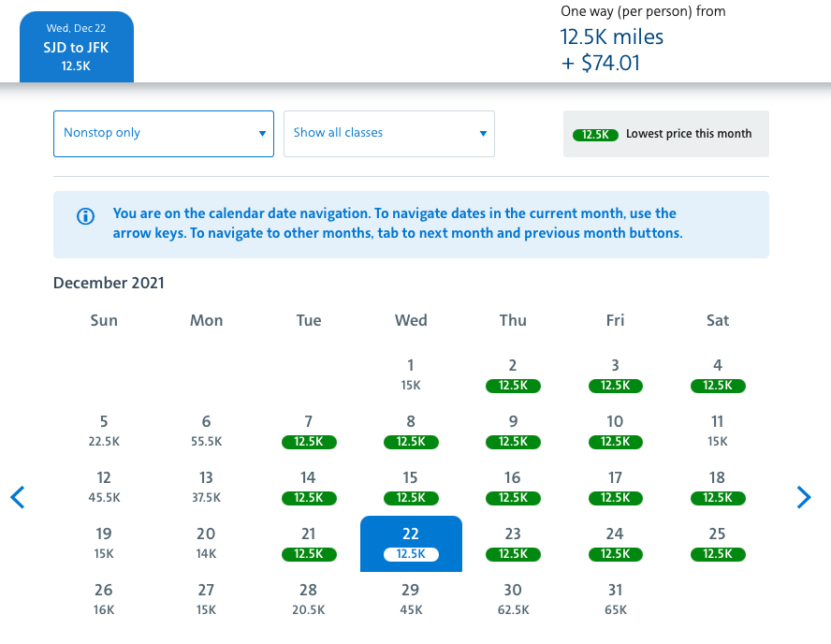Open the Nonstop only dropdown
This screenshot has height=644, width=831.
pos(164,133)
